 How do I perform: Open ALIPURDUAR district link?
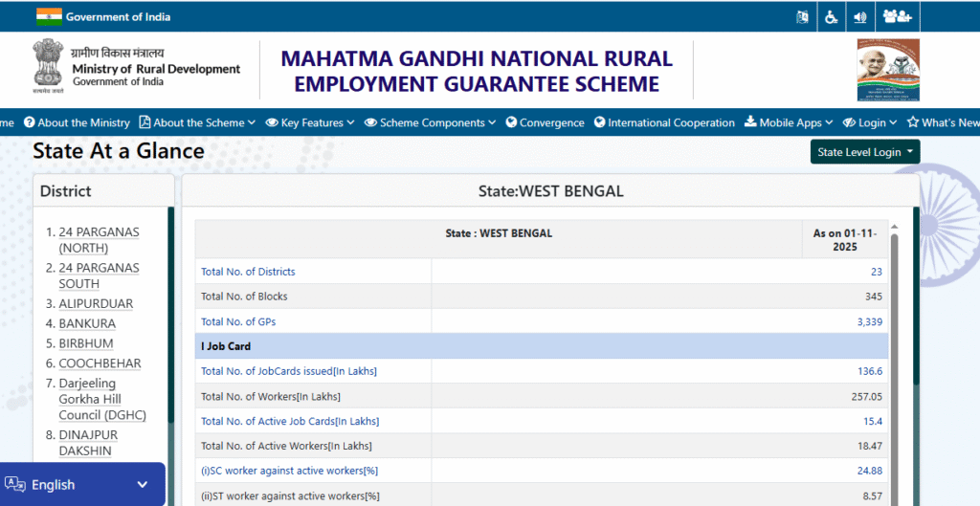point(96,303)
